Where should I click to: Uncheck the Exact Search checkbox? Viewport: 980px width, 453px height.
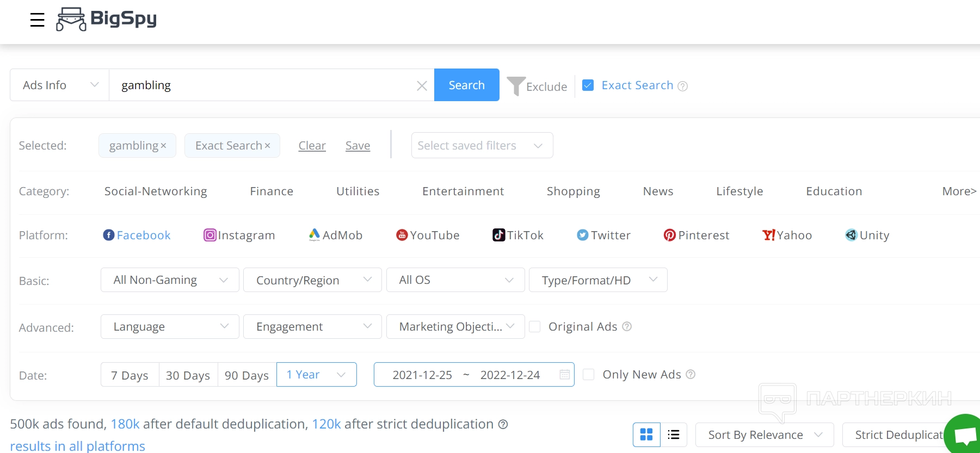pyautogui.click(x=588, y=85)
